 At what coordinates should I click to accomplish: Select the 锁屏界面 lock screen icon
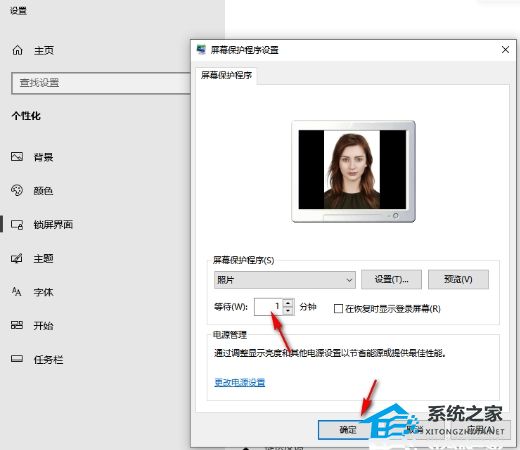tap(17, 224)
